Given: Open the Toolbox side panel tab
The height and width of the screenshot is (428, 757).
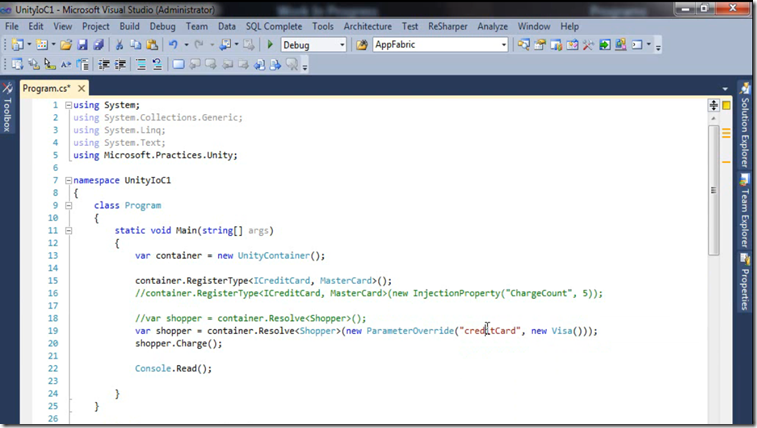Looking at the screenshot, I should (x=7, y=108).
